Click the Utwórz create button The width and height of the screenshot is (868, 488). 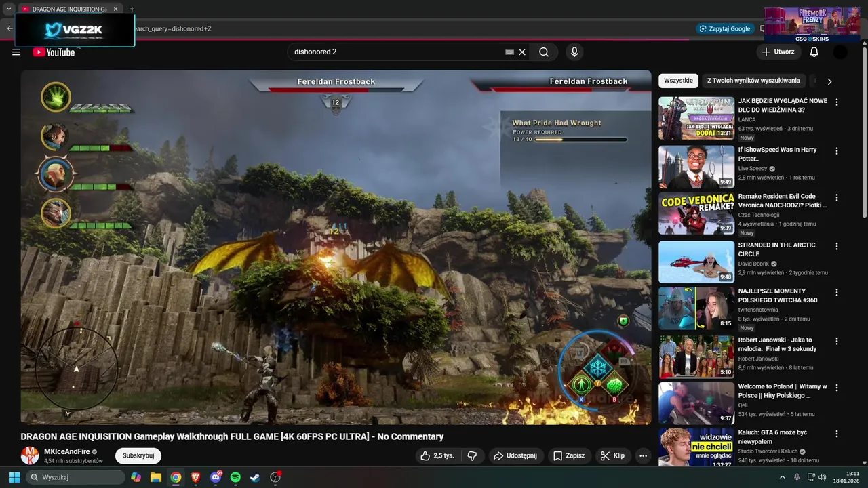[x=778, y=52]
